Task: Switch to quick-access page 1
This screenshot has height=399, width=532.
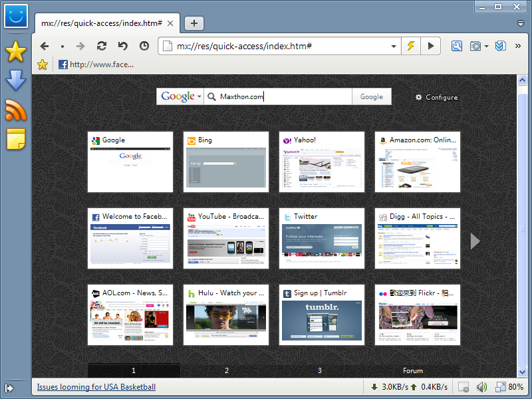Action: pyautogui.click(x=134, y=370)
